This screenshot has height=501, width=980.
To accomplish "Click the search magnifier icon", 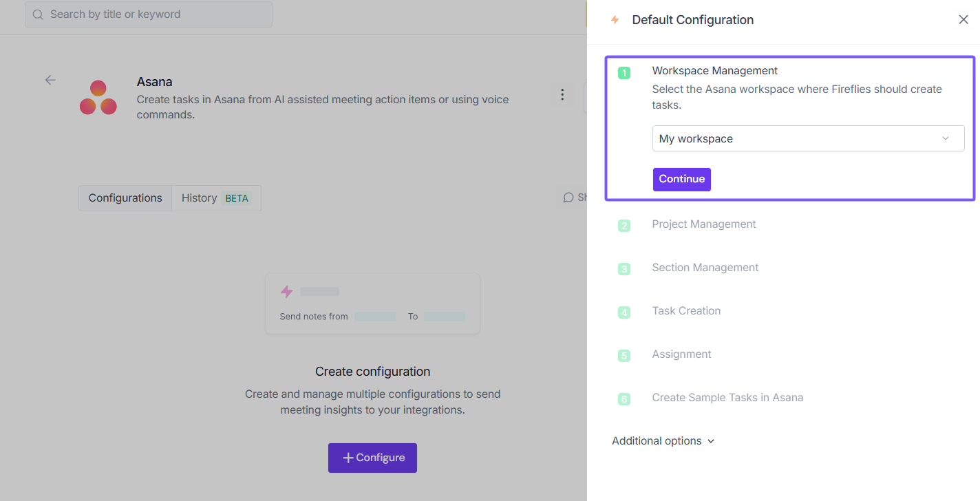I will click(38, 14).
